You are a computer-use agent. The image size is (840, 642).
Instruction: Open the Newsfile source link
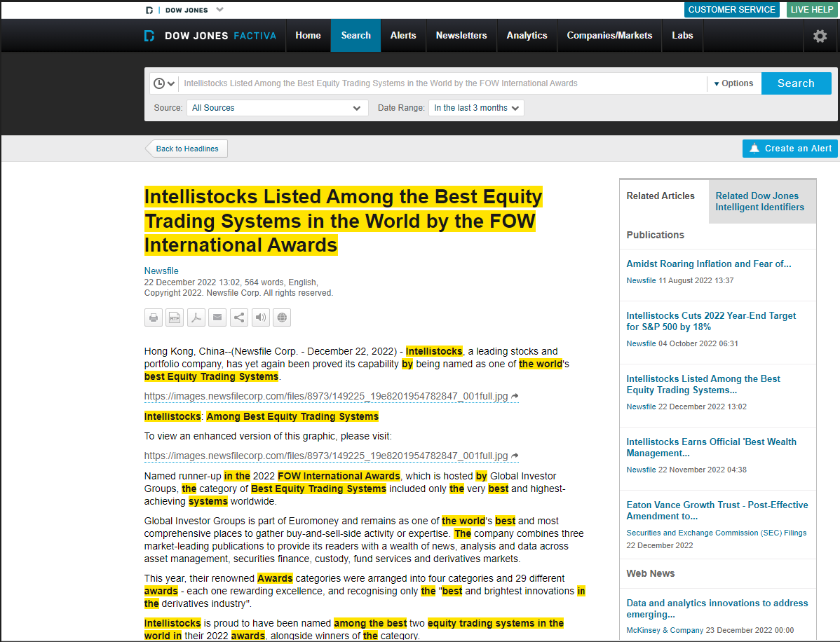161,271
